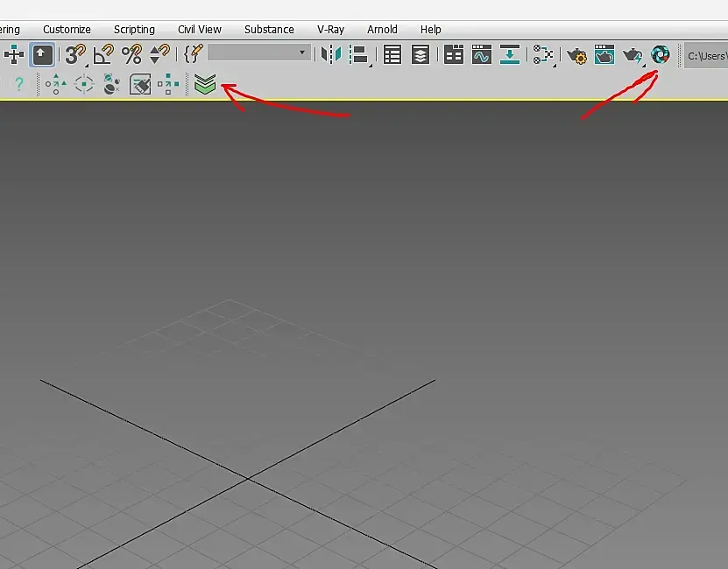Toggle Percent Snap
728x569 pixels.
pyautogui.click(x=131, y=55)
